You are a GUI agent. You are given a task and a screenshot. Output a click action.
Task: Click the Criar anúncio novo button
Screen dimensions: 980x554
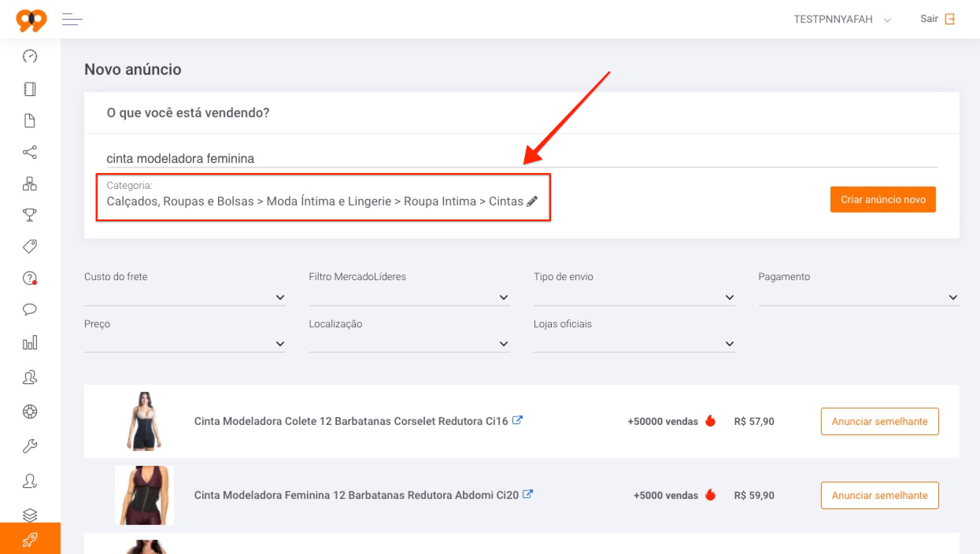[883, 200]
